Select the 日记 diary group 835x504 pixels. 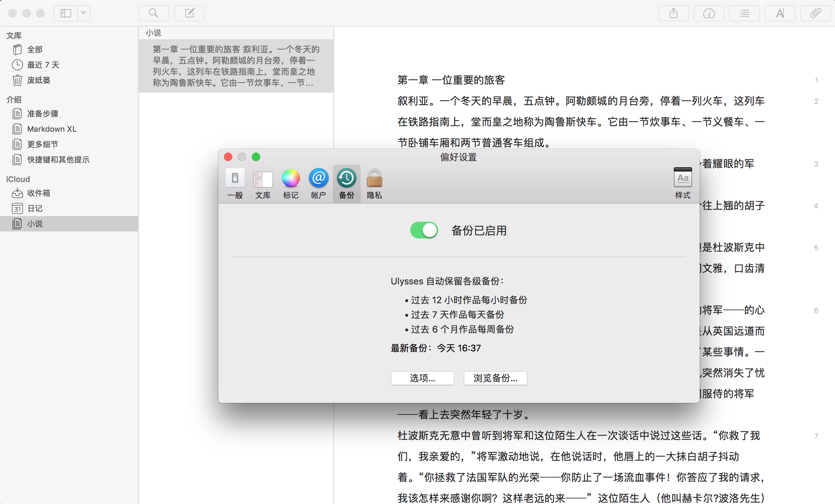69,208
